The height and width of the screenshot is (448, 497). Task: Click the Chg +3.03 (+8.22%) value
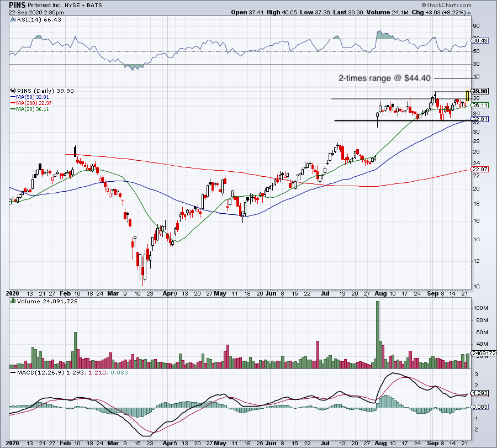438,12
